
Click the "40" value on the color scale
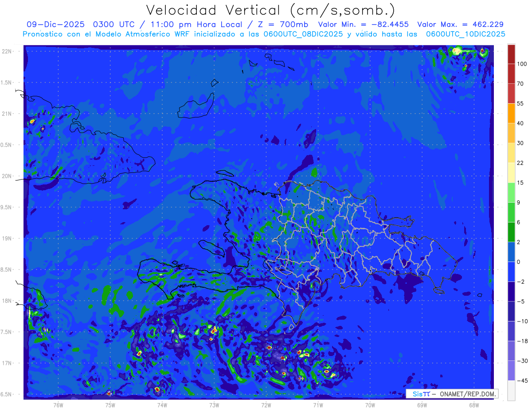pyautogui.click(x=520, y=123)
